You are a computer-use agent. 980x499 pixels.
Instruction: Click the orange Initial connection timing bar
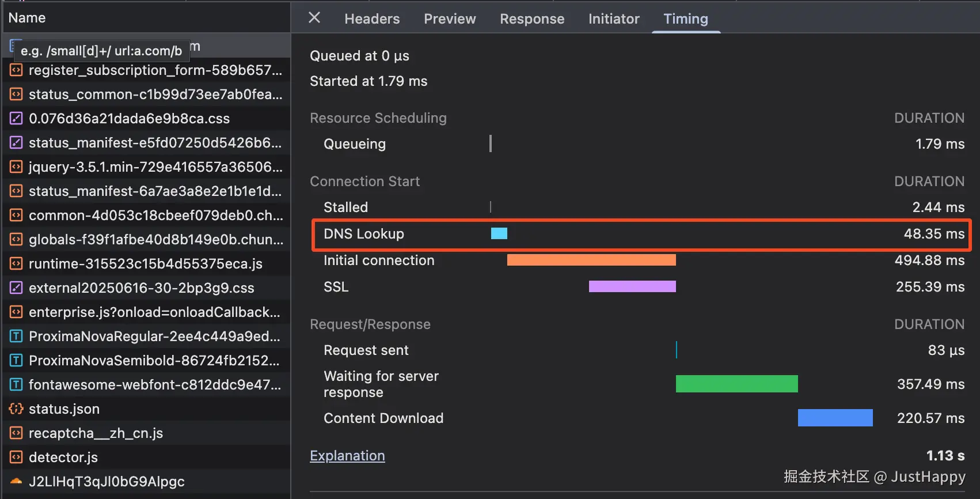point(591,260)
